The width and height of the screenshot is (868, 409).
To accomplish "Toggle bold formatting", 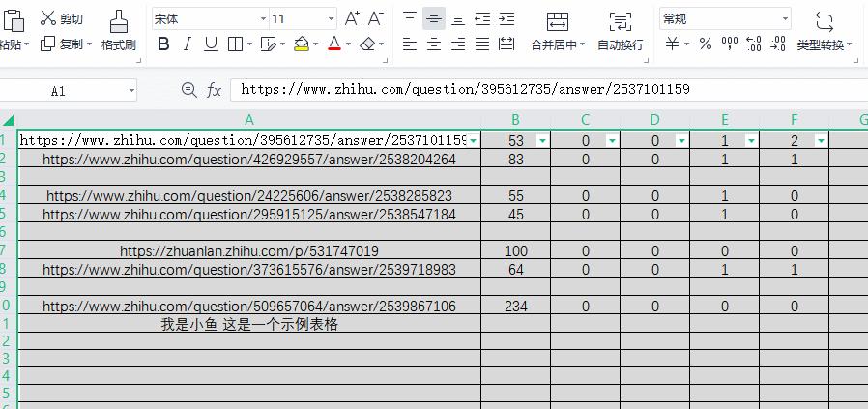I will coord(163,44).
